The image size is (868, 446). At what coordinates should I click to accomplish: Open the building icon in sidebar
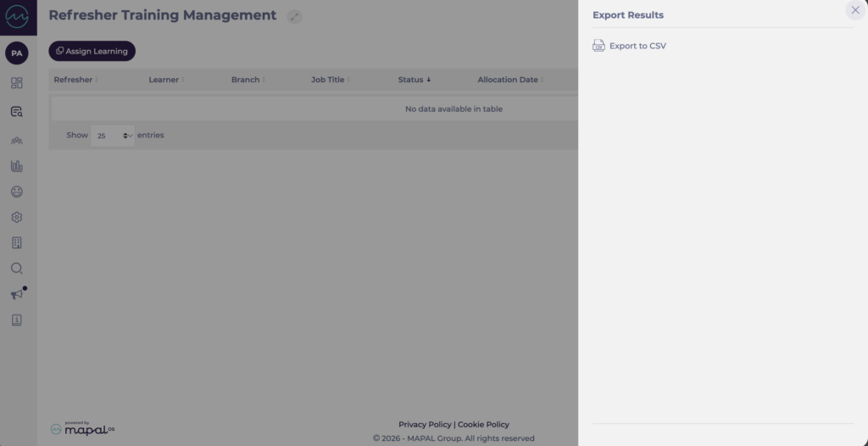click(17, 243)
